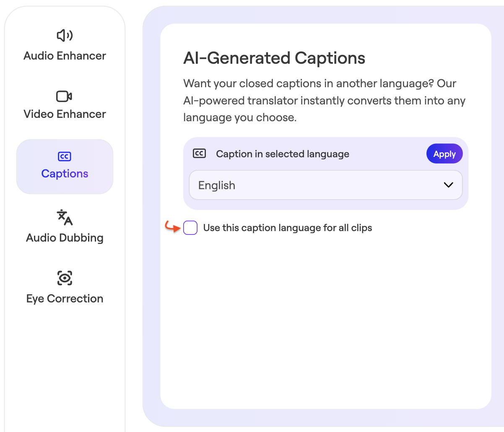Click the Captions CC icon in sidebar
Image resolution: width=504 pixels, height=432 pixels.
[x=65, y=156]
